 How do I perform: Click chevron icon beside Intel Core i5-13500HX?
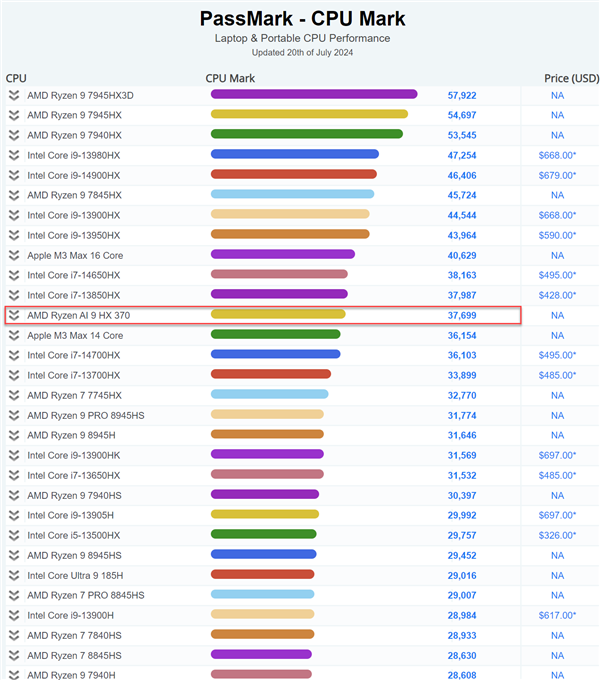[14, 535]
